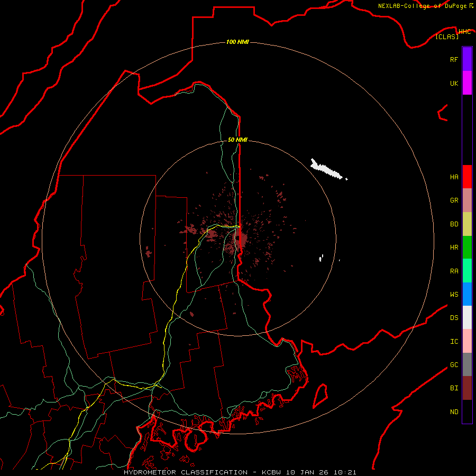Click the HR green legend swatch
Viewport: 476px width, 476px height.
467,248
